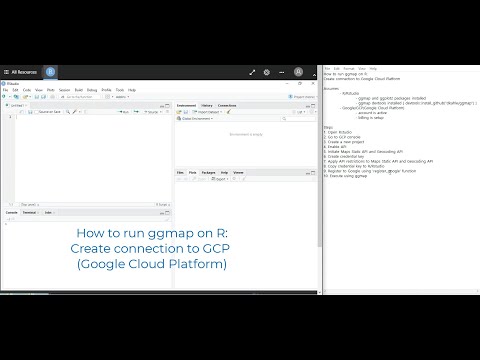The image size is (480, 360).
Task: Open the RStudio View menu
Action: [39, 90]
